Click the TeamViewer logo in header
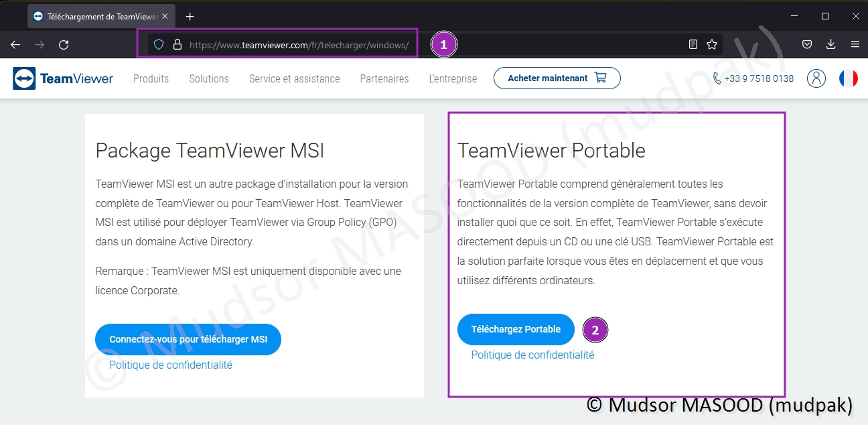This screenshot has width=868, height=425. tap(63, 78)
